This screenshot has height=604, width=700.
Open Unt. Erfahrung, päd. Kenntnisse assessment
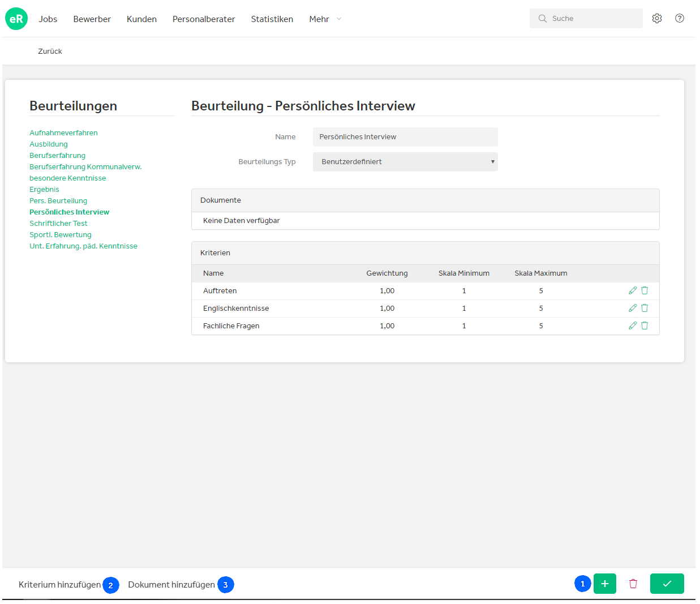click(83, 246)
